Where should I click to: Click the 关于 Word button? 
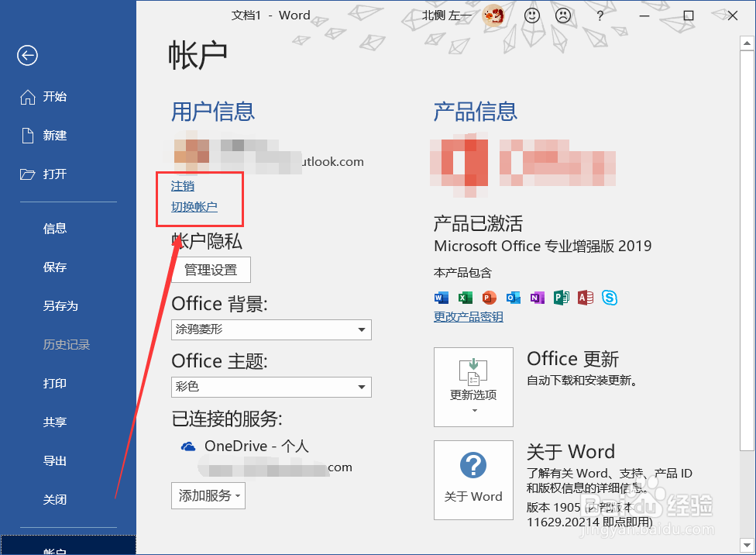[x=473, y=480]
